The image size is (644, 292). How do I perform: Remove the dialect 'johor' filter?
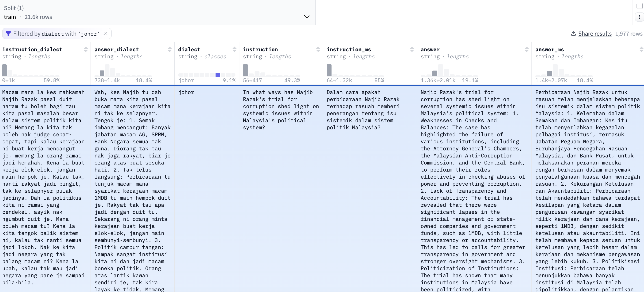pos(105,33)
